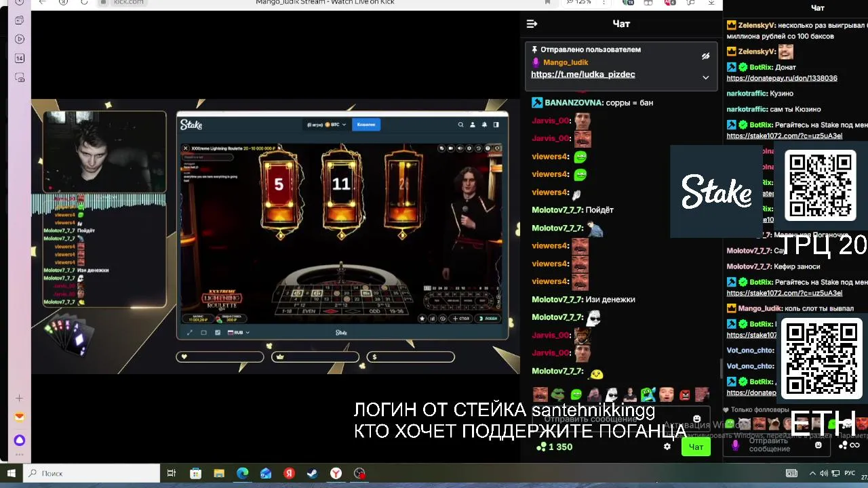Reload the page with refresh icon
This screenshot has width=868, height=488.
click(84, 2)
